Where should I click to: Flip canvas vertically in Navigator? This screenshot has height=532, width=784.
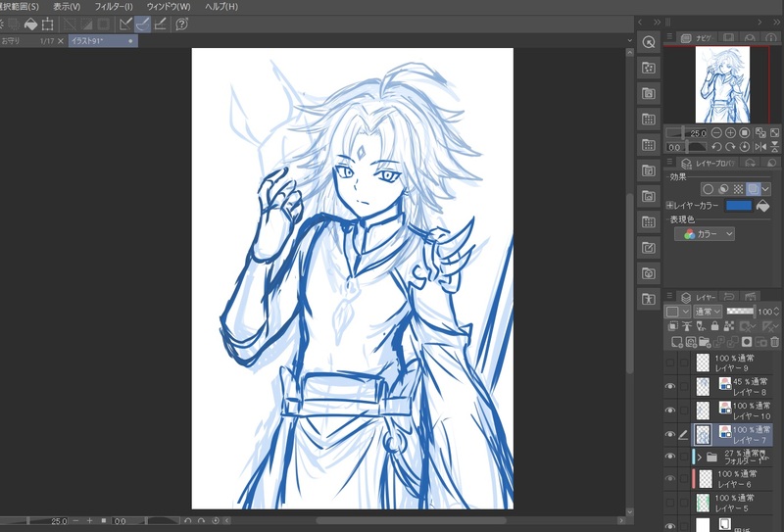pyautogui.click(x=774, y=147)
